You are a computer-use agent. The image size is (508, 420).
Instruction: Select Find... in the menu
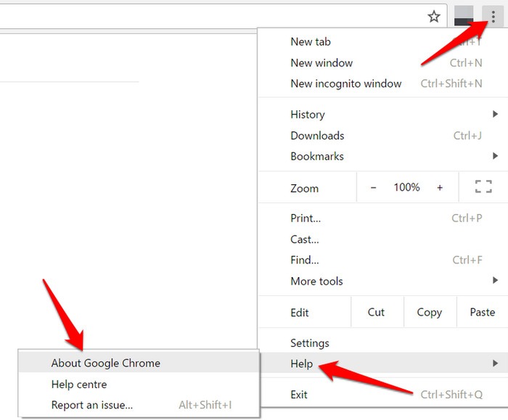(383, 260)
